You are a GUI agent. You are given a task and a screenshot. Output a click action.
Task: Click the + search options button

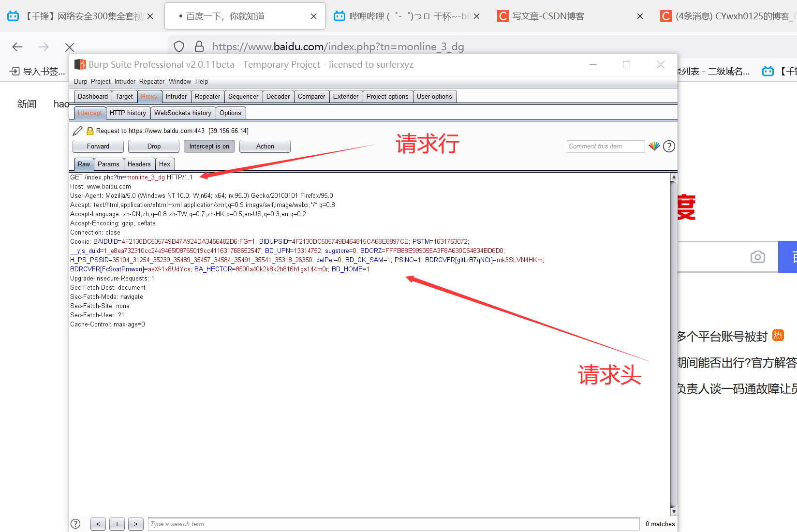coord(117,524)
